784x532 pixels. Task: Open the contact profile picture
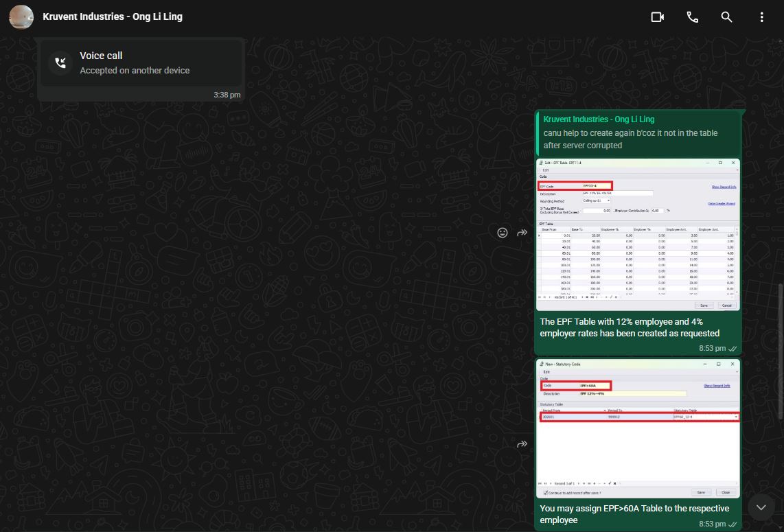(21, 17)
